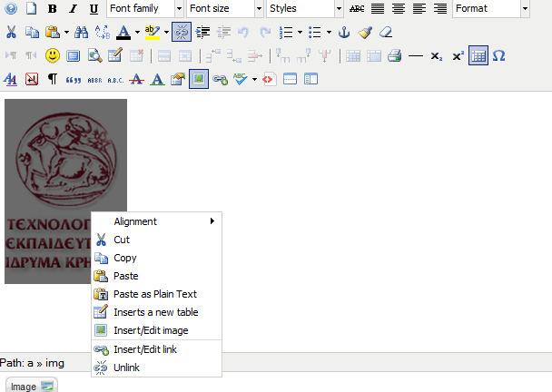Click the insert/edit link toolbar icon

pyautogui.click(x=220, y=79)
